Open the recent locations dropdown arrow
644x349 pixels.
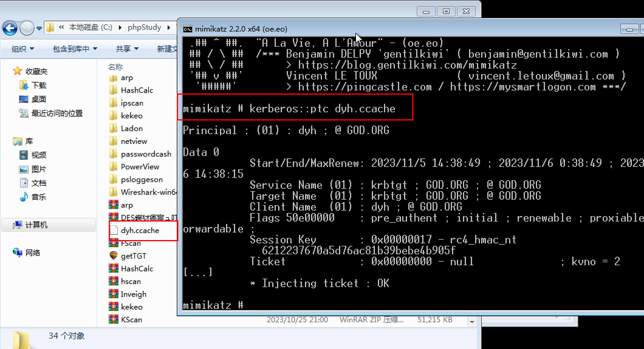click(39, 28)
